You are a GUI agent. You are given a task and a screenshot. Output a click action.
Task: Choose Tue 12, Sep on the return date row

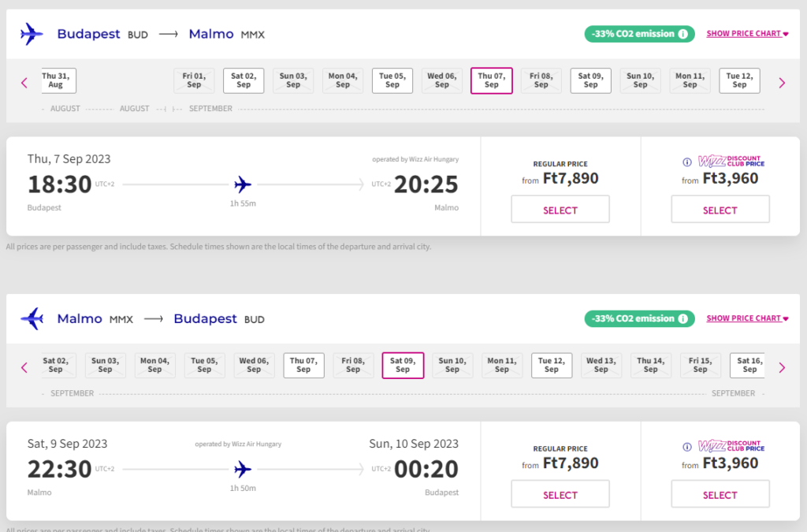click(552, 365)
